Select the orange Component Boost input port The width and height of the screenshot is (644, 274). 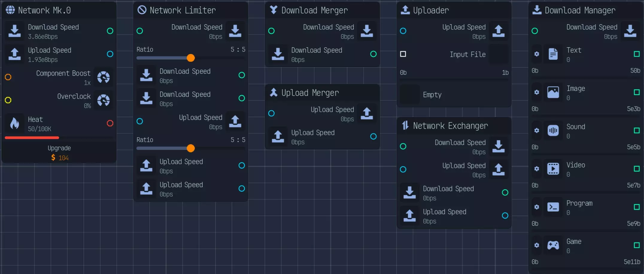tap(8, 77)
